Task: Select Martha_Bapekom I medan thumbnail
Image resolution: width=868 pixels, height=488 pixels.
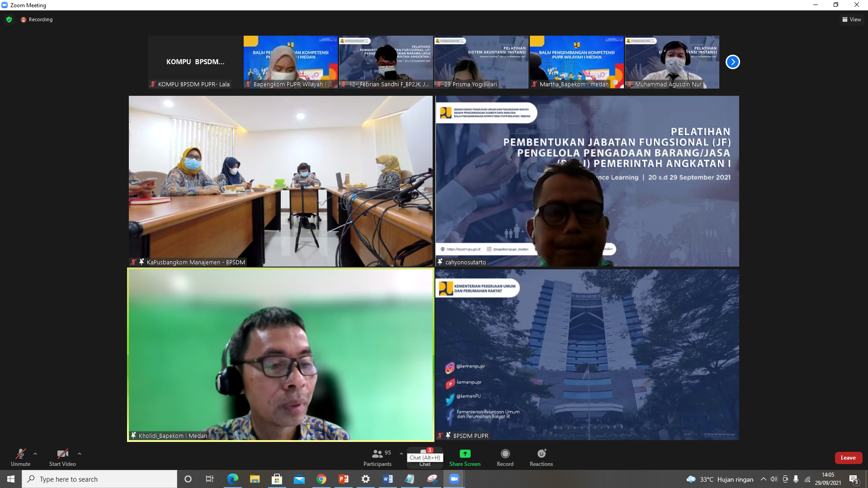Action: (x=577, y=62)
